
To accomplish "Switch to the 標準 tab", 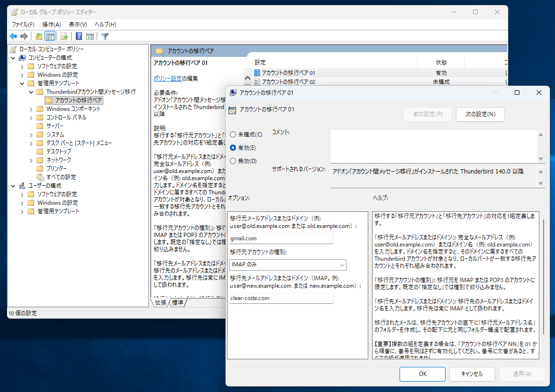I will (x=178, y=302).
